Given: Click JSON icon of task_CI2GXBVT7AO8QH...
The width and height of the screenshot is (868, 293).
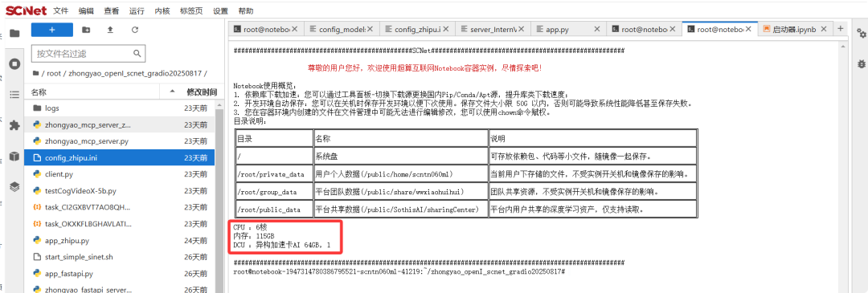Looking at the screenshot, I should click(37, 207).
